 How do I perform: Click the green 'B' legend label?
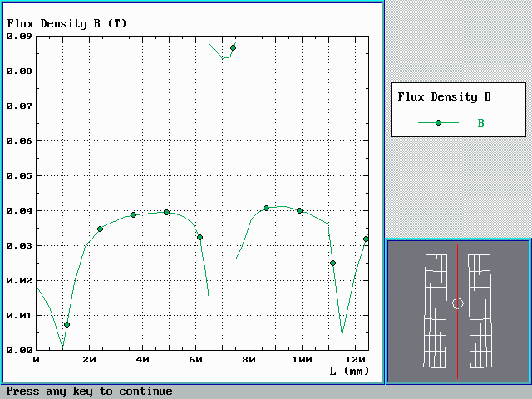click(x=480, y=123)
